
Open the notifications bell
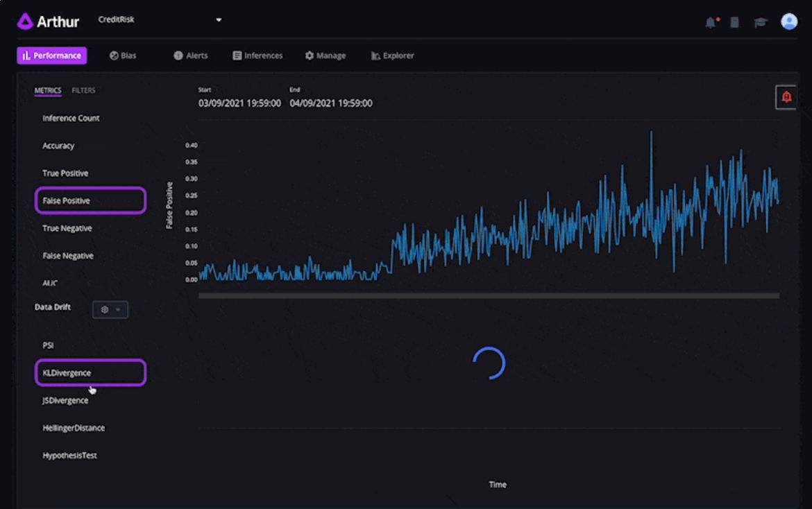coord(711,22)
